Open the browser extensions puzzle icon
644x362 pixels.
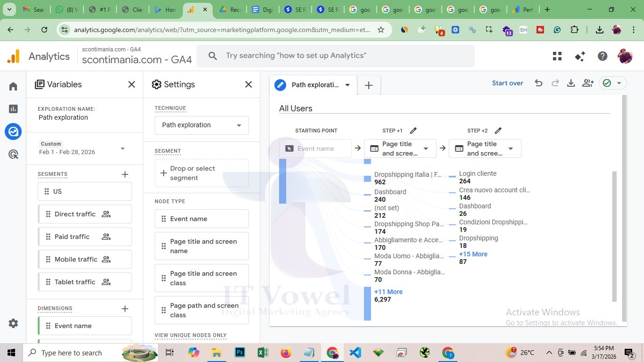tap(574, 30)
